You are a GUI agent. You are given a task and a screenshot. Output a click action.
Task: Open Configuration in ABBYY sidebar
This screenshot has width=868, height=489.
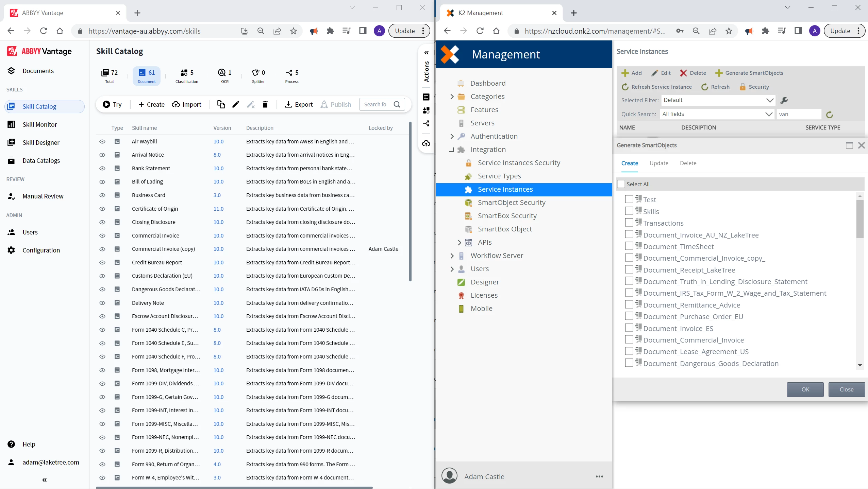(x=41, y=250)
